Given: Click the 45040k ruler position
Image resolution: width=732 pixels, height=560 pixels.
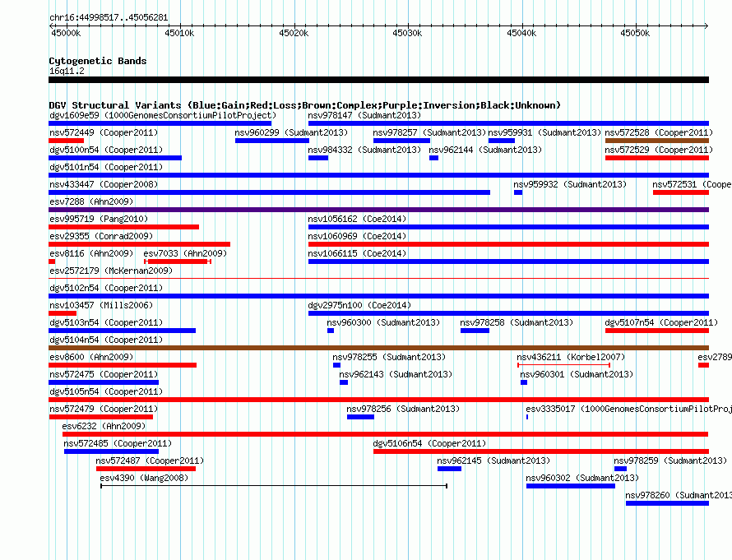Looking at the screenshot, I should coord(521,33).
